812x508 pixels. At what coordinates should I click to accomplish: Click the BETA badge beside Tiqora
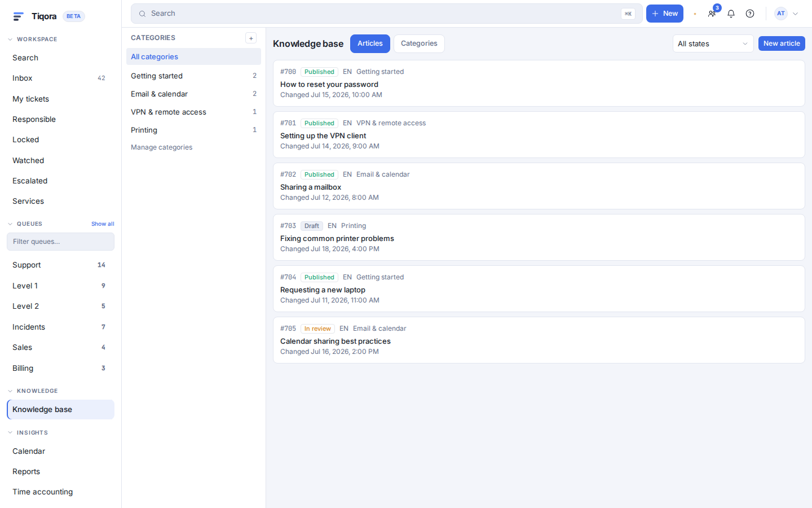73,16
